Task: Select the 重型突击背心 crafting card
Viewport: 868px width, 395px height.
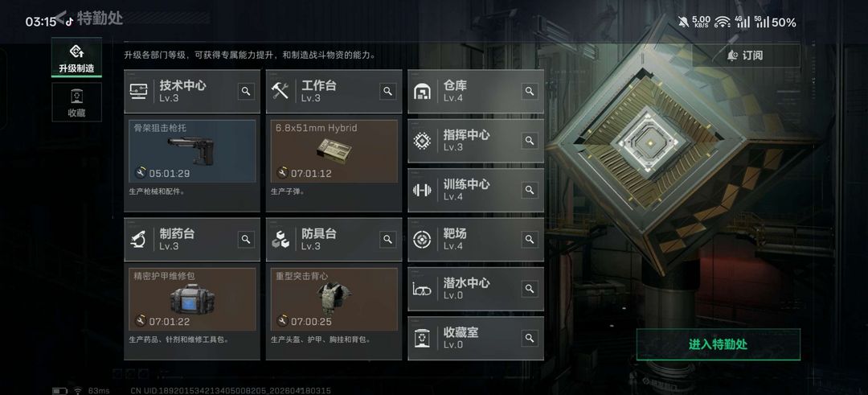Action: pyautogui.click(x=334, y=299)
